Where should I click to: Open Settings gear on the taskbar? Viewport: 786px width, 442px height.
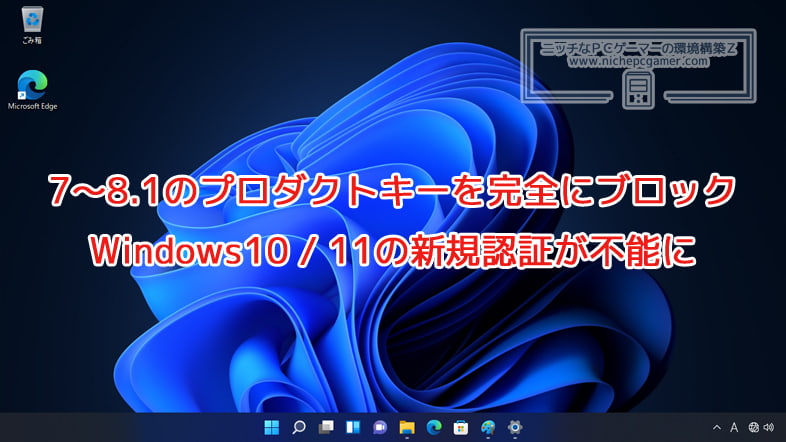point(515,427)
